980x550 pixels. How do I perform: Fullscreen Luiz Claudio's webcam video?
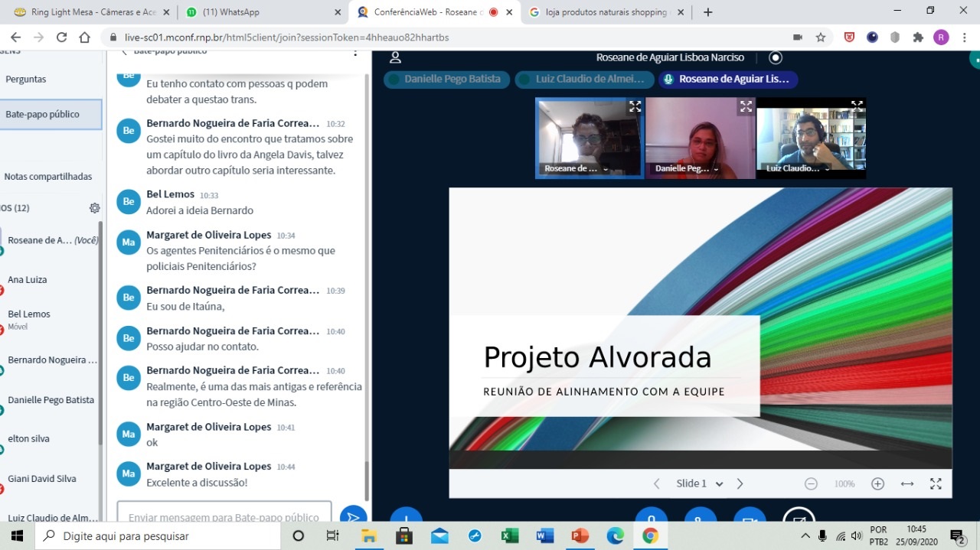857,106
